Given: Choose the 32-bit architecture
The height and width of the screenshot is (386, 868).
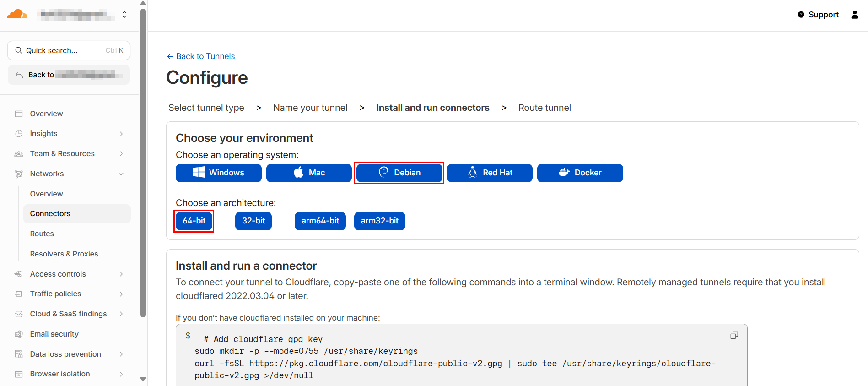Looking at the screenshot, I should (x=253, y=221).
